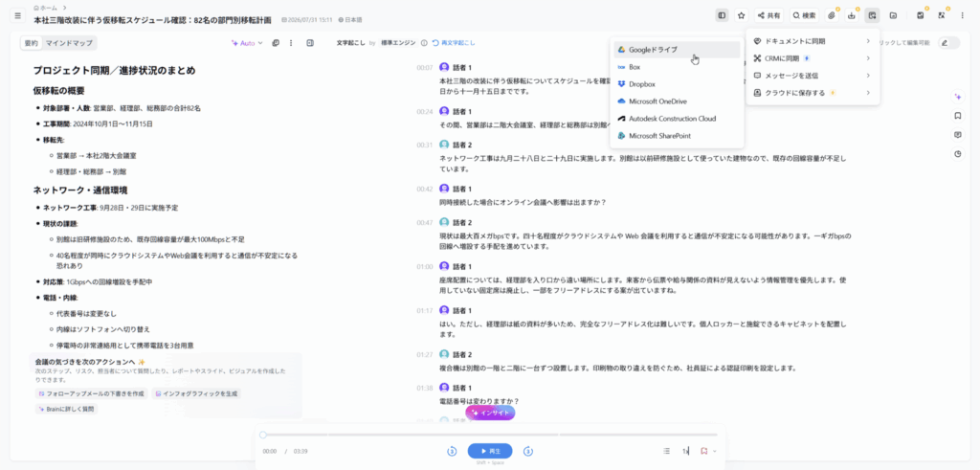980x470 pixels.
Task: Click the audio progress slider handle
Action: point(263,435)
